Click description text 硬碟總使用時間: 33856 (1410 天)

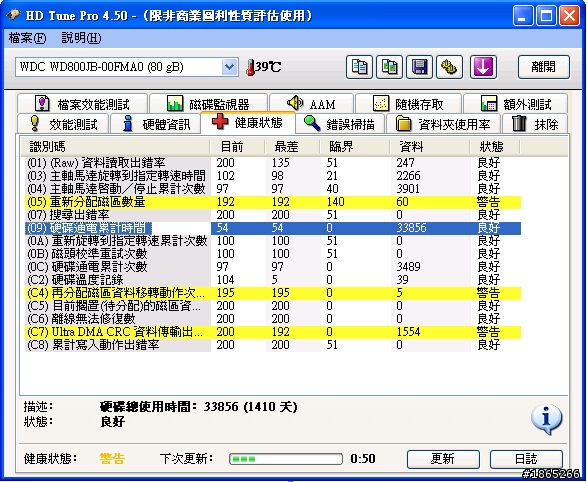[x=199, y=407]
